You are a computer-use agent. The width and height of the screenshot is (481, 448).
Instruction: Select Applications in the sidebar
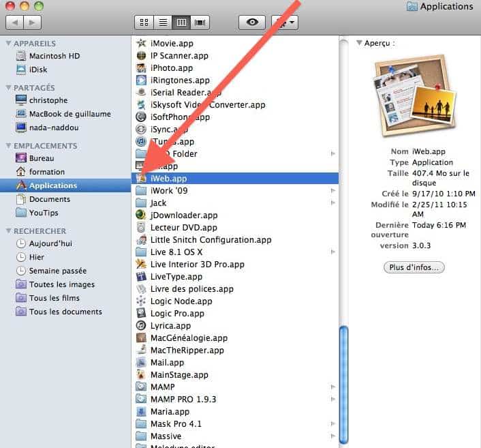click(65, 185)
